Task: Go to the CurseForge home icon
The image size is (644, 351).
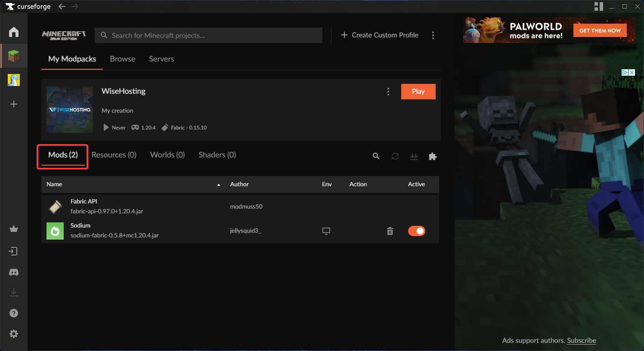Action: pyautogui.click(x=14, y=32)
